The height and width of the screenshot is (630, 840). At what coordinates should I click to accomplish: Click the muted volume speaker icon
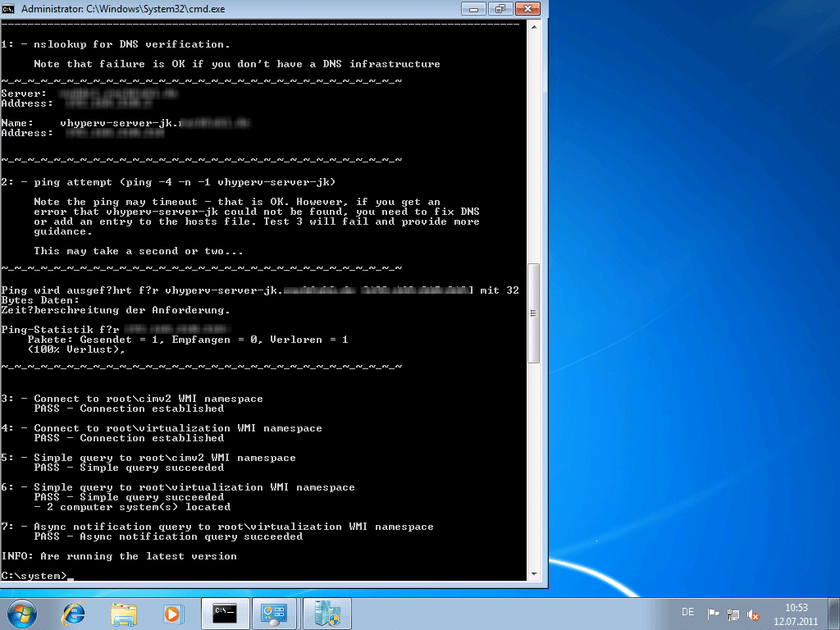(x=753, y=614)
